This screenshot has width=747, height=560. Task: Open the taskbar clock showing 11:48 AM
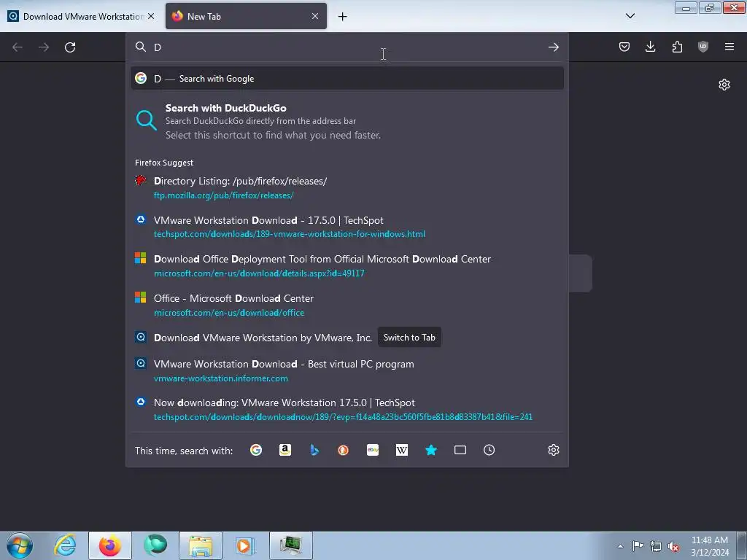710,546
